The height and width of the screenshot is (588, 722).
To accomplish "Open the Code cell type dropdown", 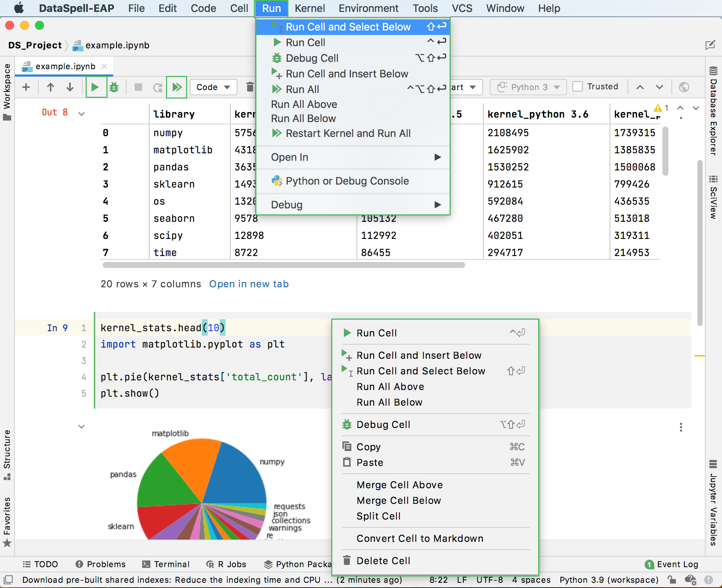I will pos(213,87).
